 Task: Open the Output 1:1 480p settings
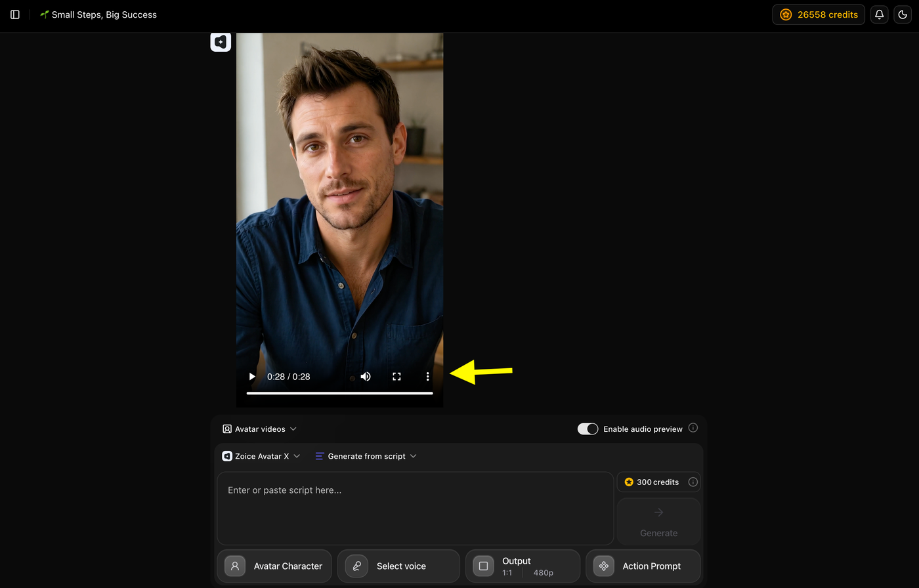click(x=523, y=566)
